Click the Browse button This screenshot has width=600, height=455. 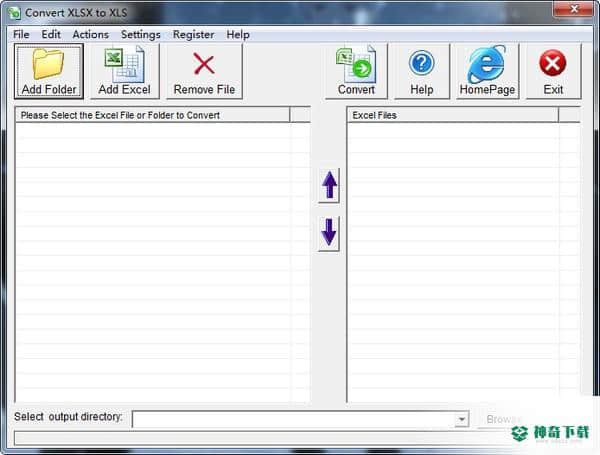(504, 419)
